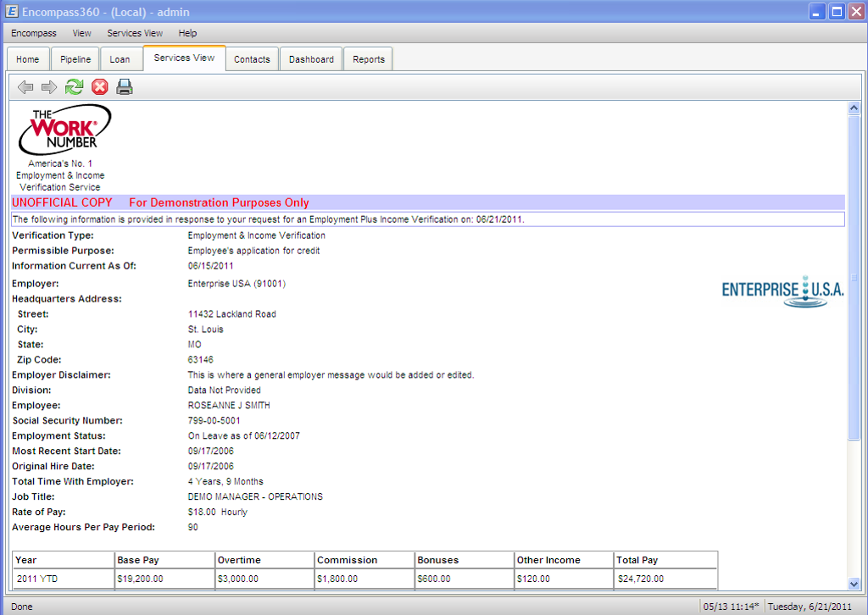Click the scrollbar down arrow
868x615 pixels.
tap(854, 584)
